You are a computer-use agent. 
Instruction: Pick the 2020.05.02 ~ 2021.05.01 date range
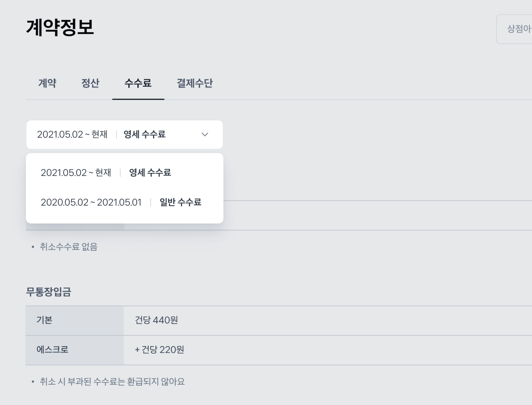pyautogui.click(x=91, y=202)
